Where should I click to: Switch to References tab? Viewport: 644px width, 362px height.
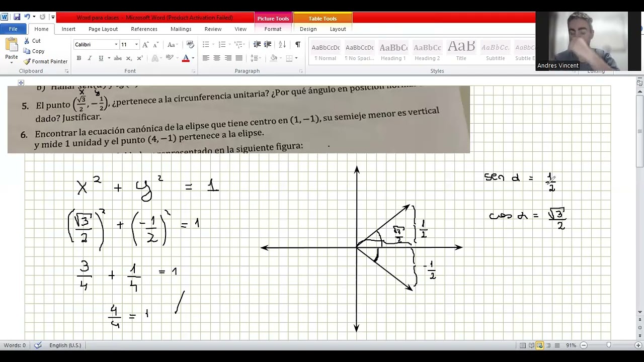point(144,29)
